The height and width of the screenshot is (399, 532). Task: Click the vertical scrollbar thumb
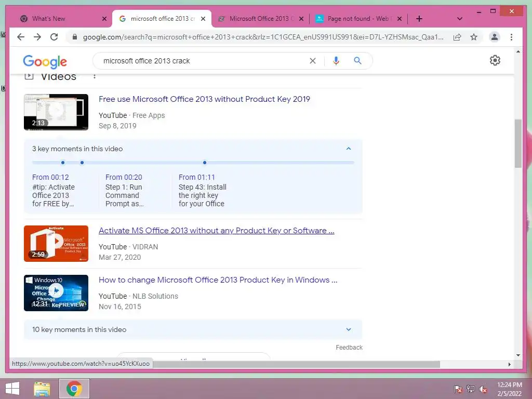click(x=518, y=143)
